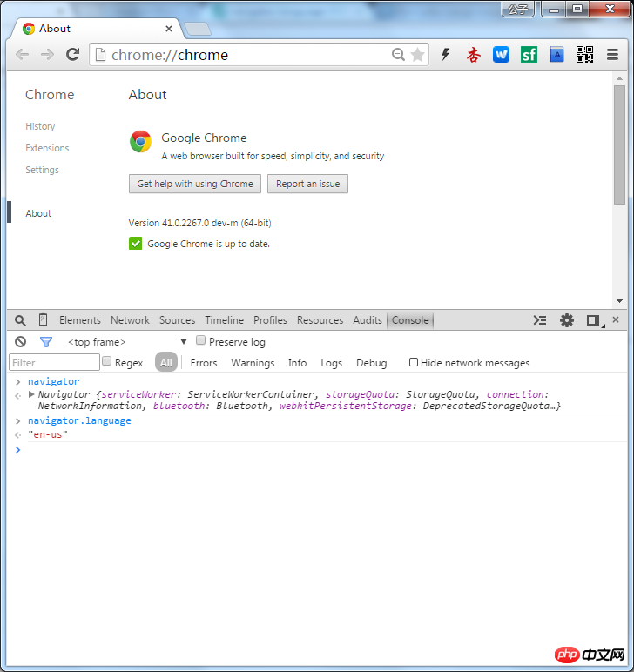Click the scrollbar up arrow
This screenshot has width=634, height=672.
619,78
